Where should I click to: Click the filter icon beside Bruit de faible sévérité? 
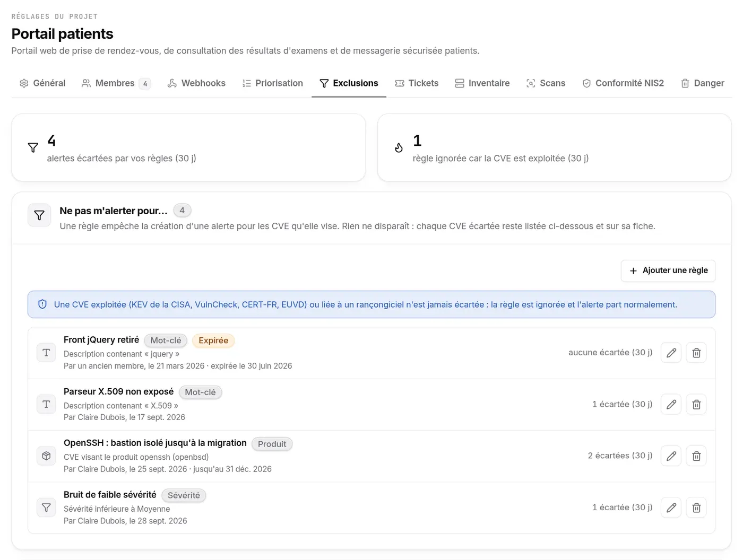pos(46,507)
